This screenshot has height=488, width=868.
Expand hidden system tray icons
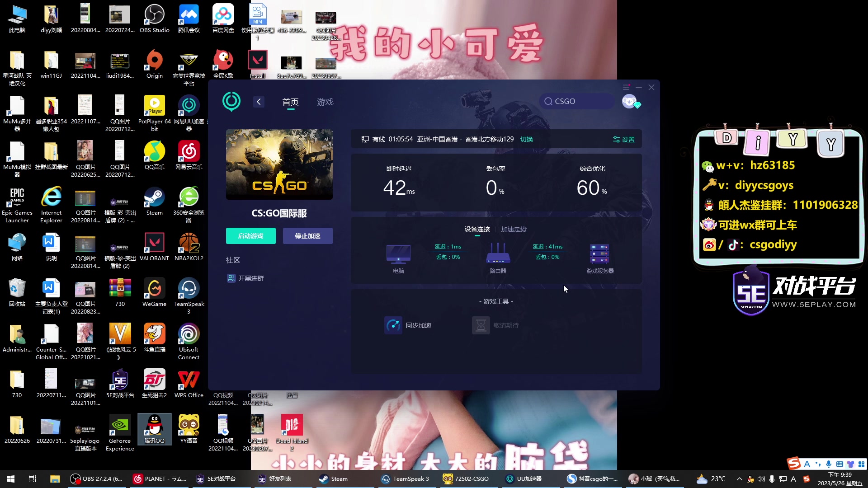[x=739, y=479]
